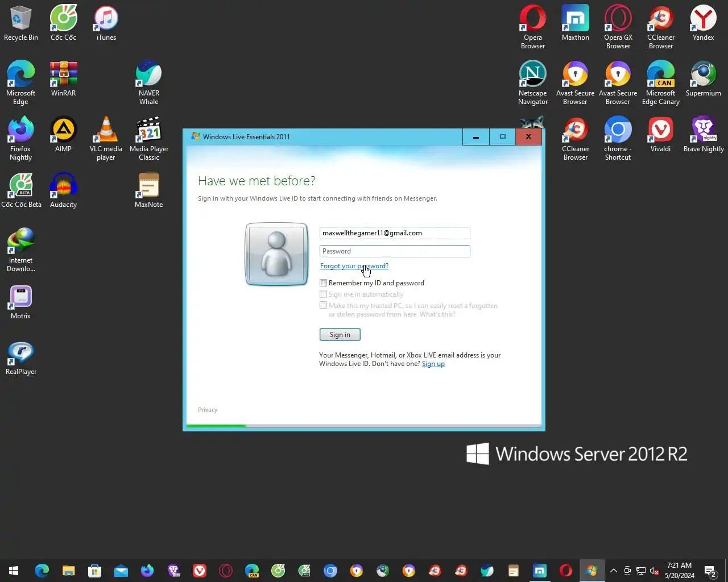Open Microsoft Edge desktop shortcut

(21, 83)
